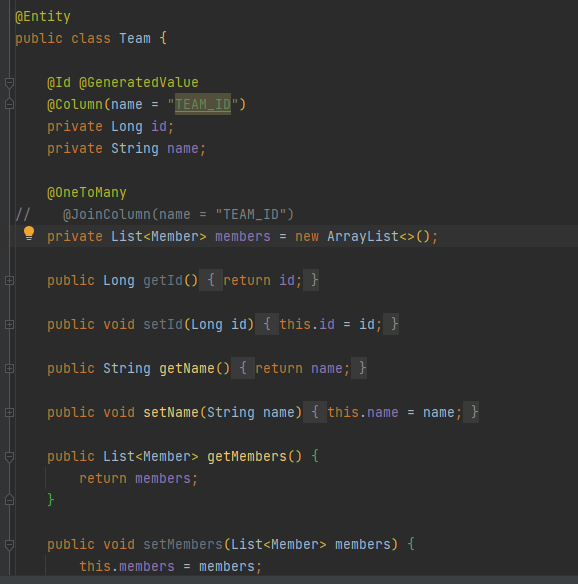Click the fold end marker beside @Column
The height and width of the screenshot is (584, 578).
pos(10,104)
